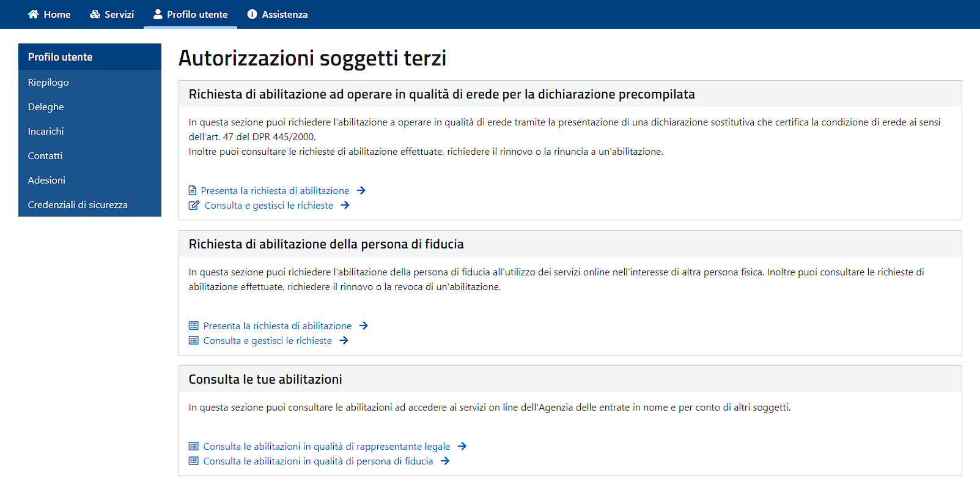Image resolution: width=980 pixels, height=492 pixels.
Task: Consulta le abilitazioni in qualità di persona di fiducia
Action: 318,461
